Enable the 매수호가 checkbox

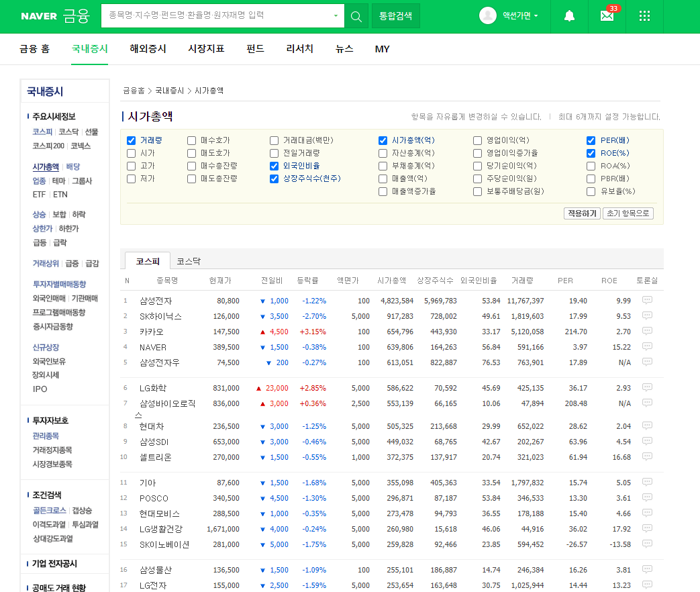pyautogui.click(x=191, y=141)
